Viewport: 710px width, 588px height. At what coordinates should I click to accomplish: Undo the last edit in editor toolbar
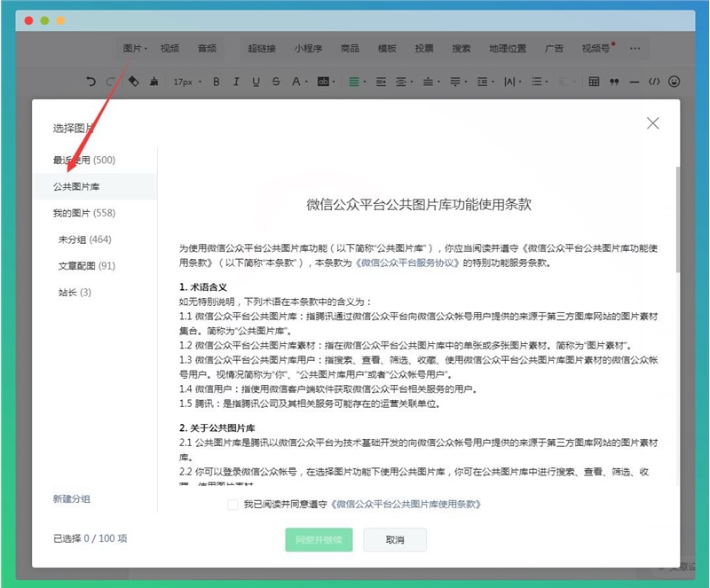point(91,82)
